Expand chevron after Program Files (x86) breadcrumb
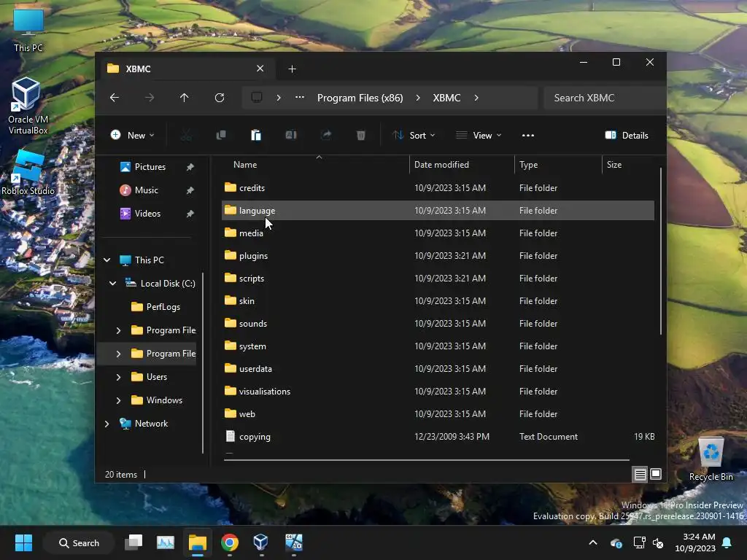The image size is (747, 560). tap(418, 98)
